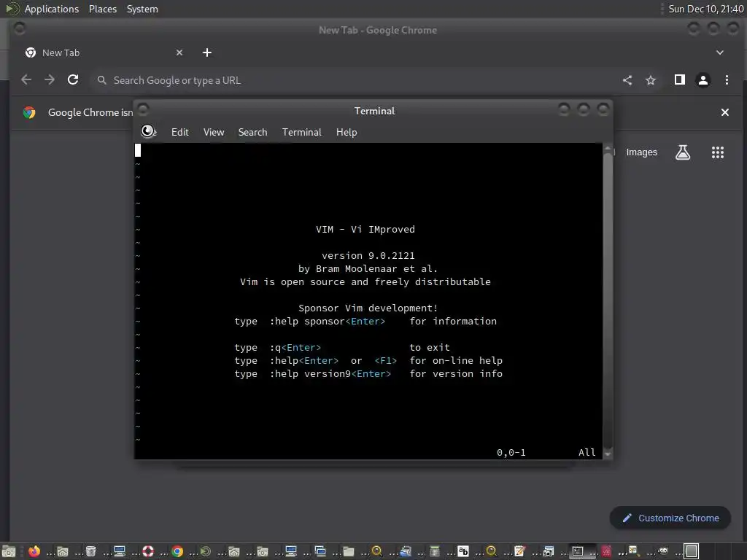Open the Places menu in the top panel
Viewport: 747px width, 560px height.
(x=102, y=9)
